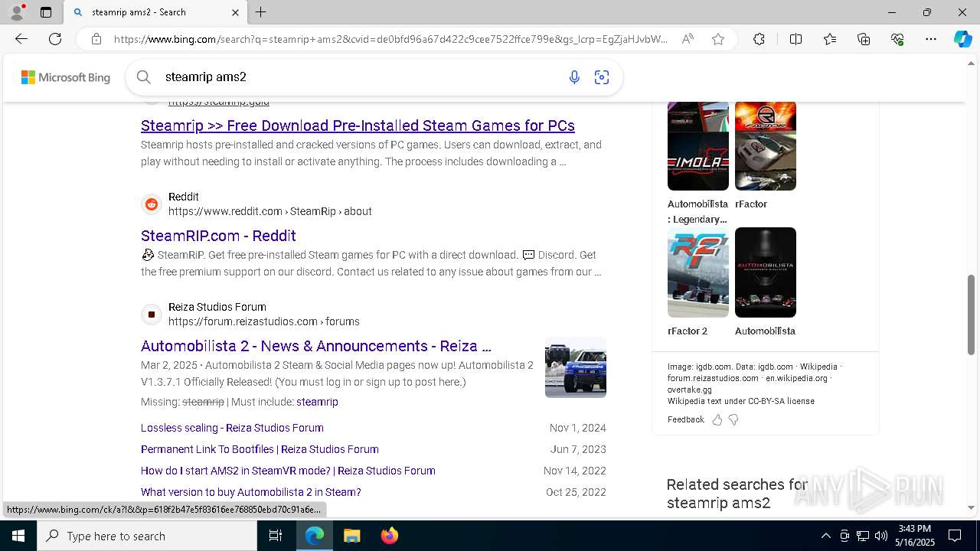
Task: Click the Read aloud icon
Action: click(x=688, y=39)
